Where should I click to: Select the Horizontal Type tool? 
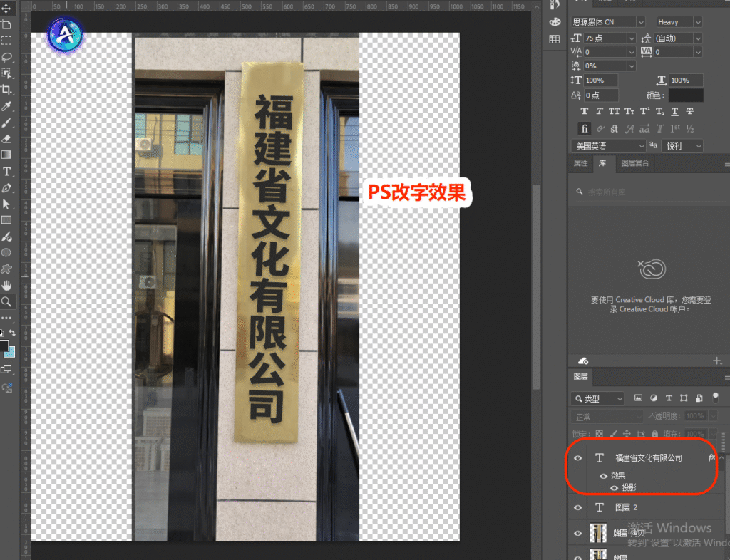[x=6, y=172]
